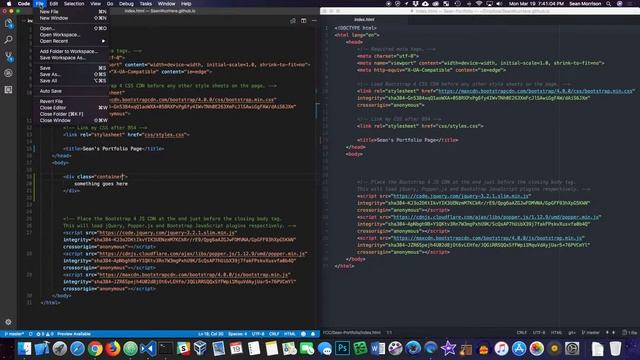Open the Tasks menu in menu bar
The height and width of the screenshot is (360, 640).
coord(146,4)
